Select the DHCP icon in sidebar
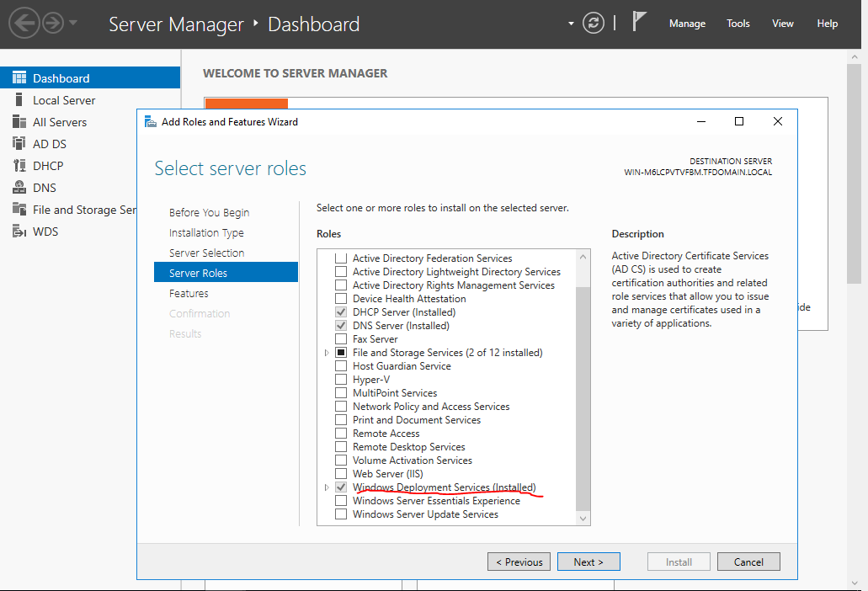This screenshot has height=591, width=868. click(x=19, y=166)
